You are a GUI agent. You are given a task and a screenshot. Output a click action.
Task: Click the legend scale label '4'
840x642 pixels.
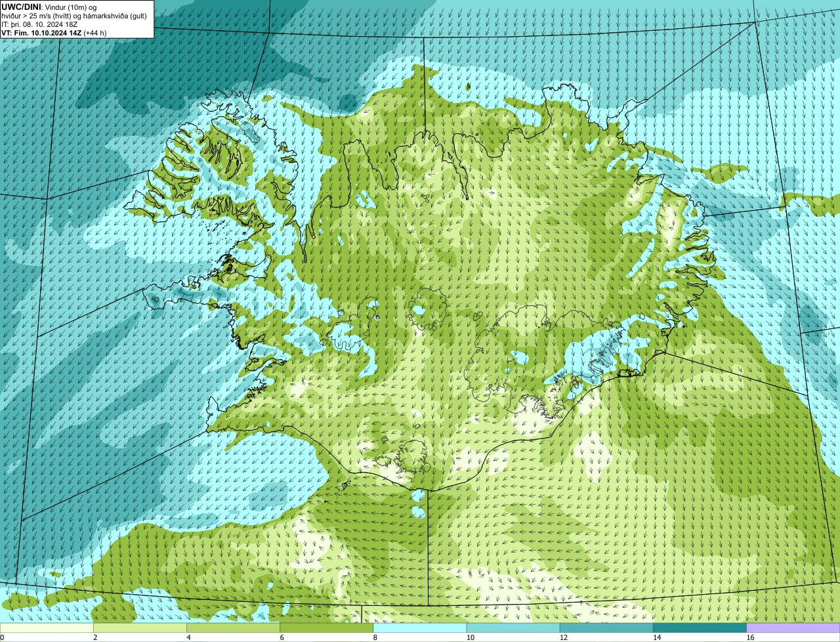coord(188,637)
